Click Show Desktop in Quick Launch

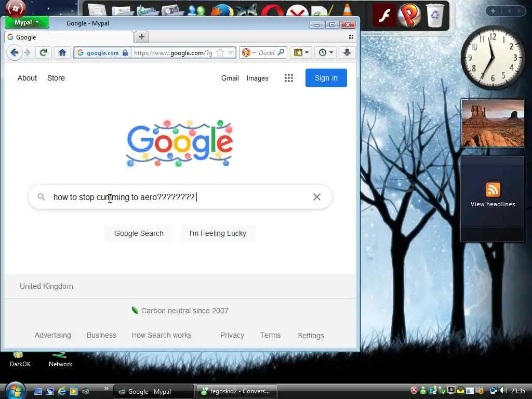click(x=37, y=391)
